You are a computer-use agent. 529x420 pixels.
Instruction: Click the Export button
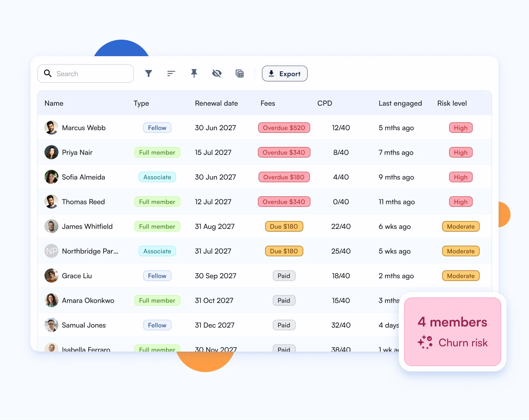(285, 73)
